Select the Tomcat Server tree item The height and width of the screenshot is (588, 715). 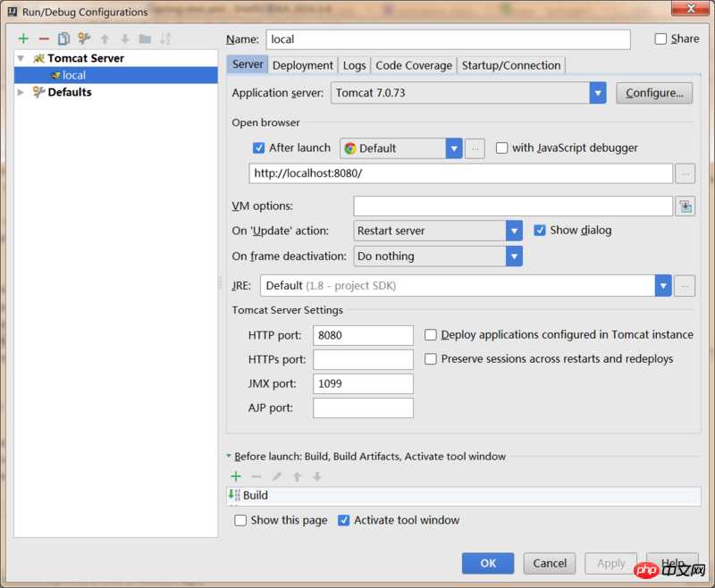pyautogui.click(x=86, y=58)
